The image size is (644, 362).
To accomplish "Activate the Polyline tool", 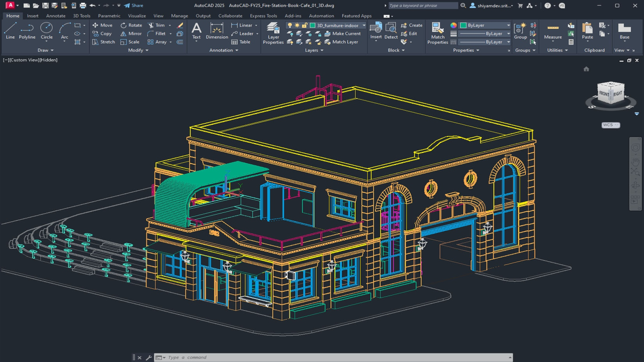I will 27,31.
